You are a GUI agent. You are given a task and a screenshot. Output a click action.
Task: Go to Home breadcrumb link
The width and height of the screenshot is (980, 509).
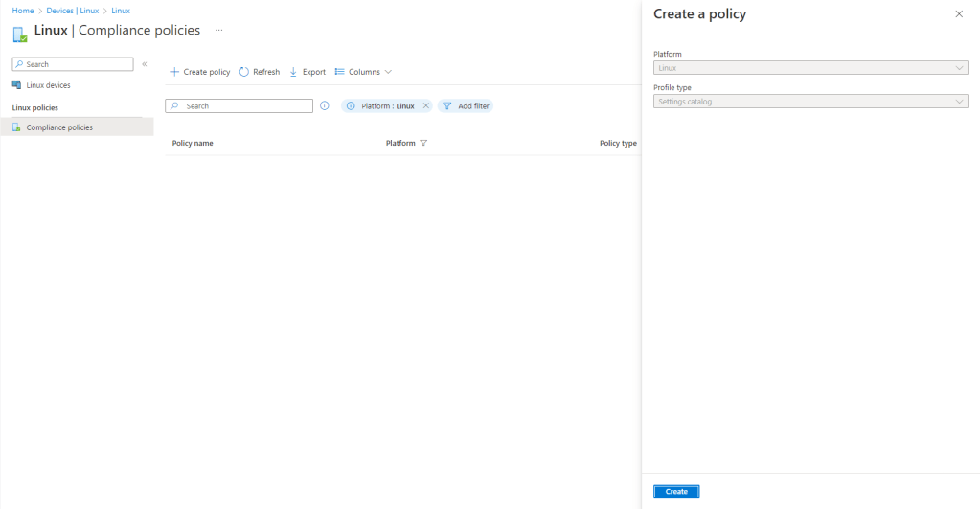tap(22, 11)
